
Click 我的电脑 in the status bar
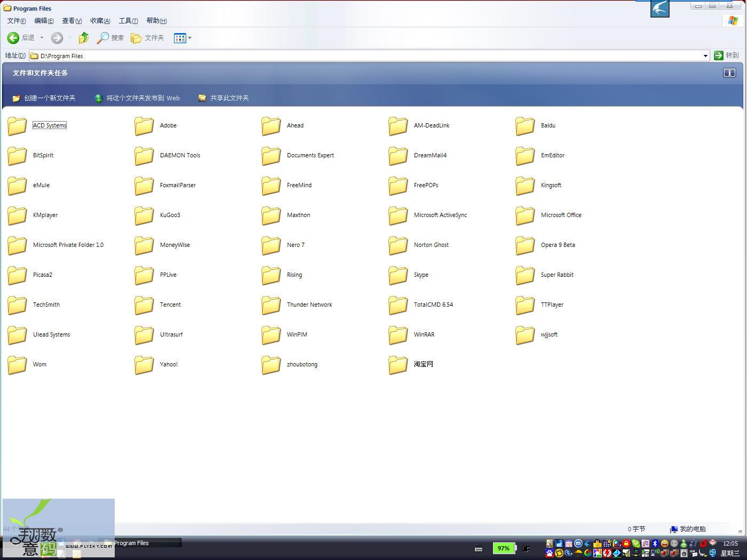click(688, 529)
